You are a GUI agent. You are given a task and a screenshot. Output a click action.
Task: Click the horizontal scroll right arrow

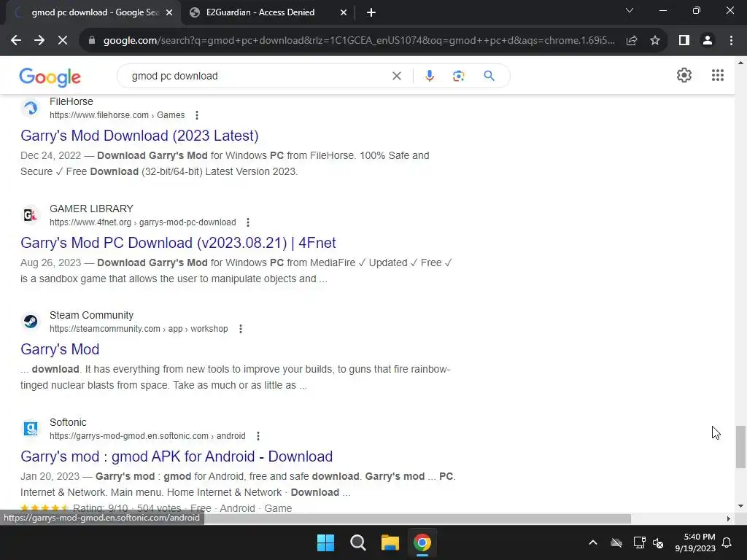coord(729,518)
